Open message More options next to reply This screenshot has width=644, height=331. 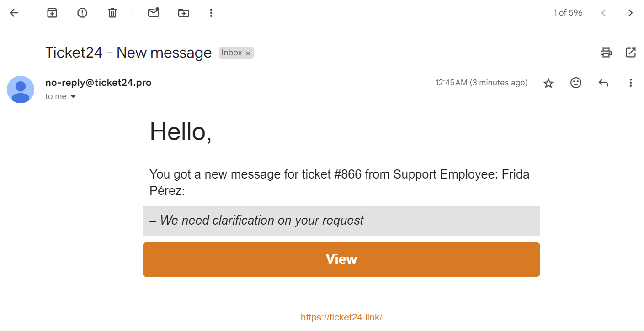coord(630,83)
